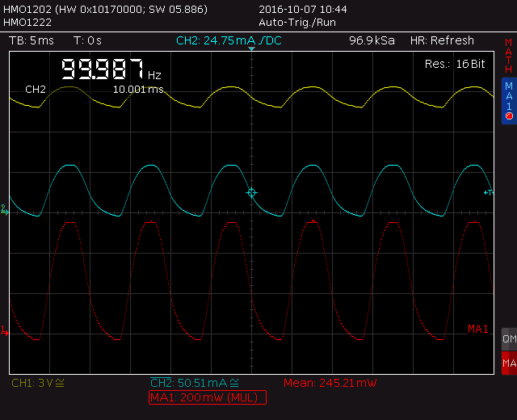Click the CH2: 50.51 mA channel label

coord(194,383)
